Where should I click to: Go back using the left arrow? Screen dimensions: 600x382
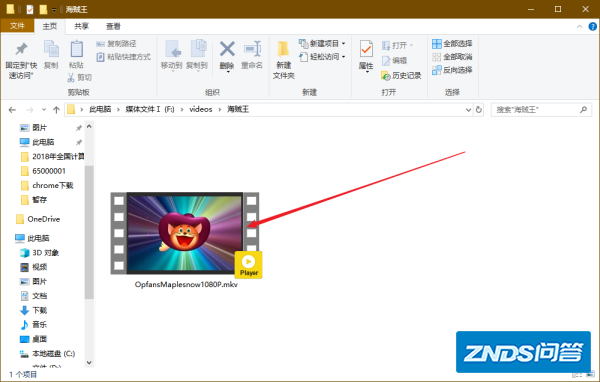[12, 110]
